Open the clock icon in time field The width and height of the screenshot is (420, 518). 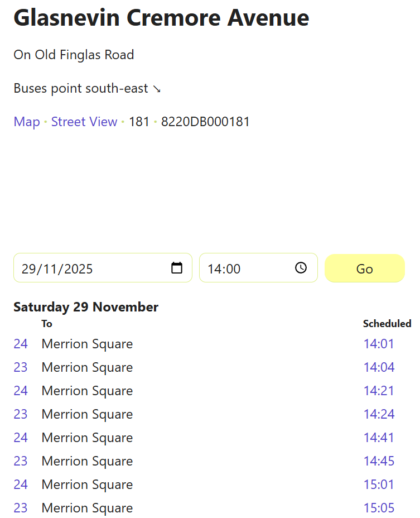[x=301, y=268]
